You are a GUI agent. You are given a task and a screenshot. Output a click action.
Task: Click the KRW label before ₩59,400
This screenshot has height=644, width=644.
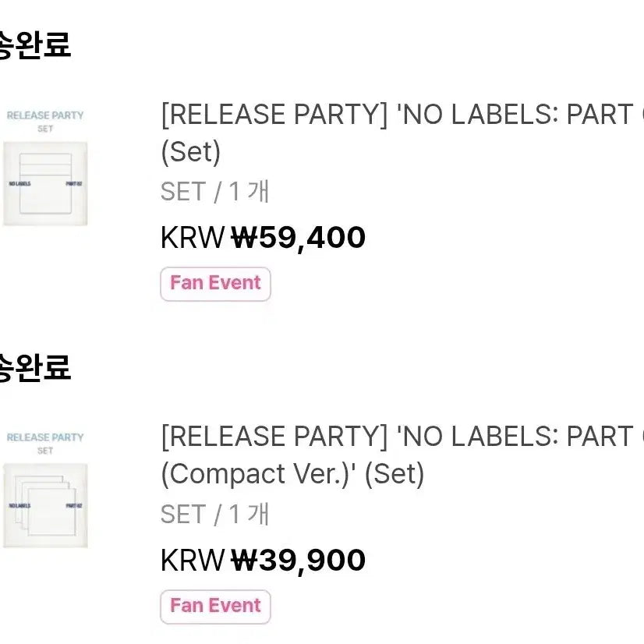click(x=193, y=237)
